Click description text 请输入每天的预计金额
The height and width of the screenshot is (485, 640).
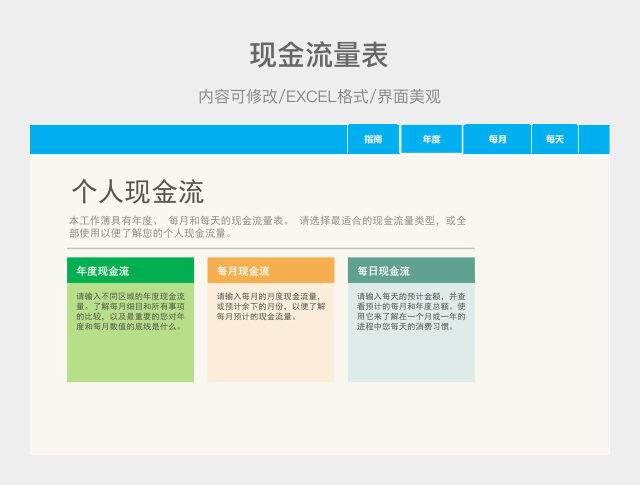411,311
